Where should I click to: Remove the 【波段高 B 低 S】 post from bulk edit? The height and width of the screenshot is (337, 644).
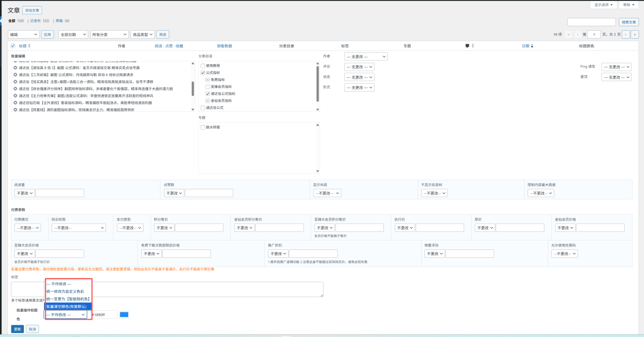(x=15, y=67)
